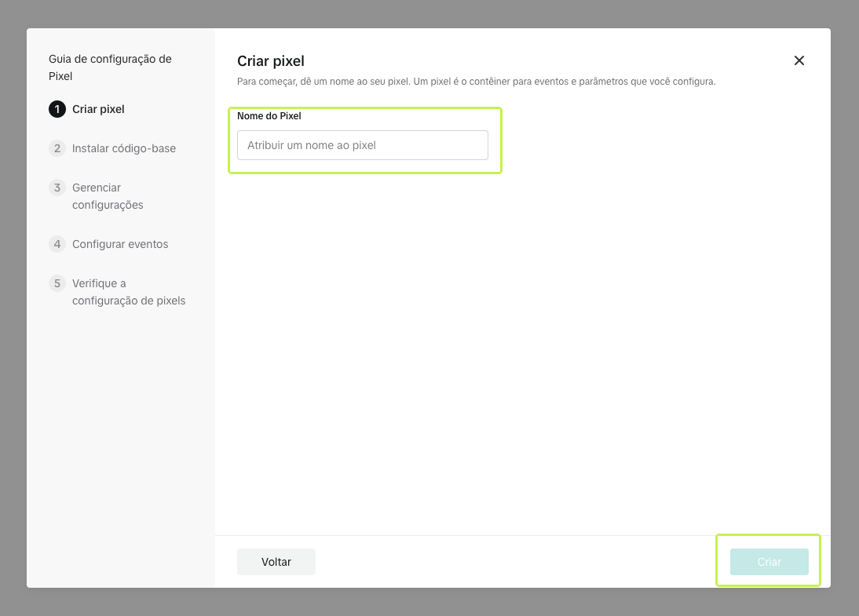This screenshot has height=616, width=859.
Task: Close the Criar pixel dialog
Action: (x=799, y=60)
